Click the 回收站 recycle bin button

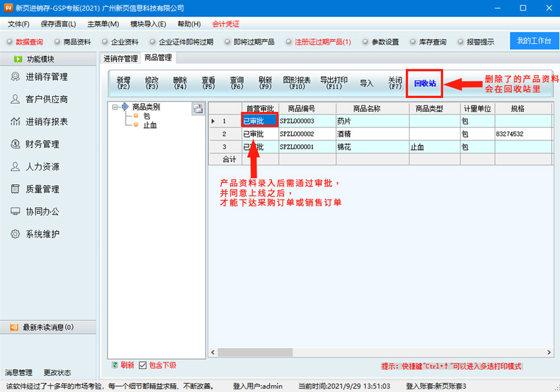click(424, 83)
